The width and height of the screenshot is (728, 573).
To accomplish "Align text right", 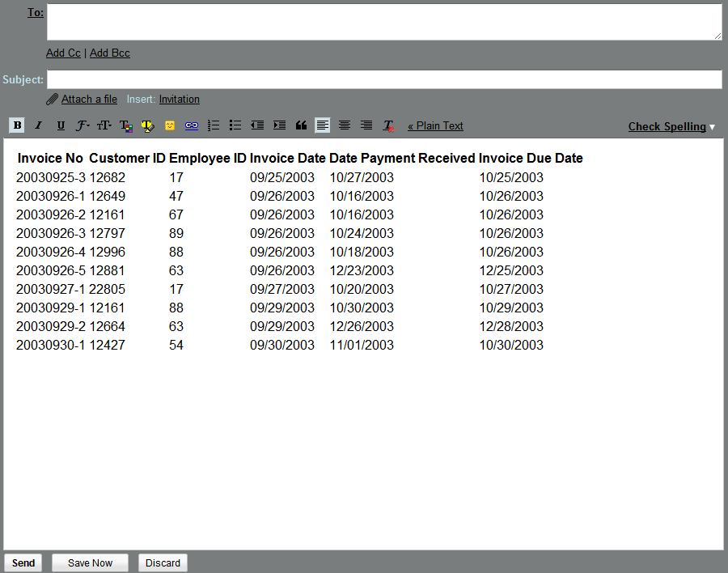I will pyautogui.click(x=366, y=125).
